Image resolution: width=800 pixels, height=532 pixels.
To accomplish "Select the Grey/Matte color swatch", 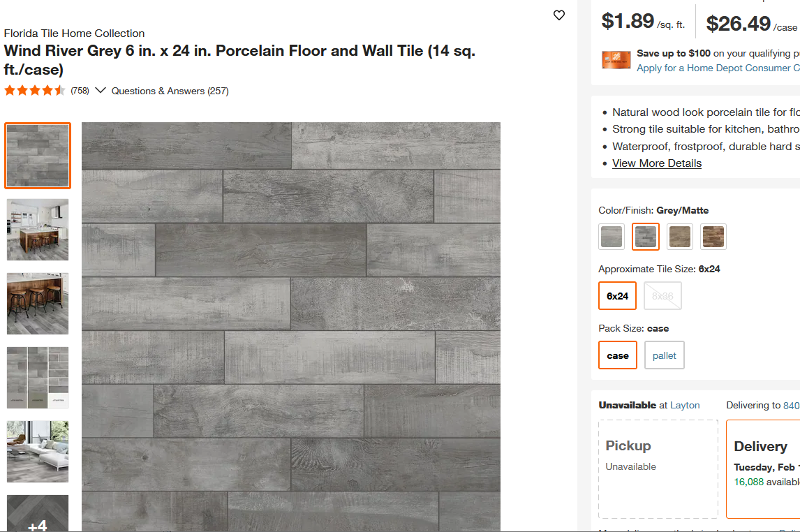I will 645,236.
